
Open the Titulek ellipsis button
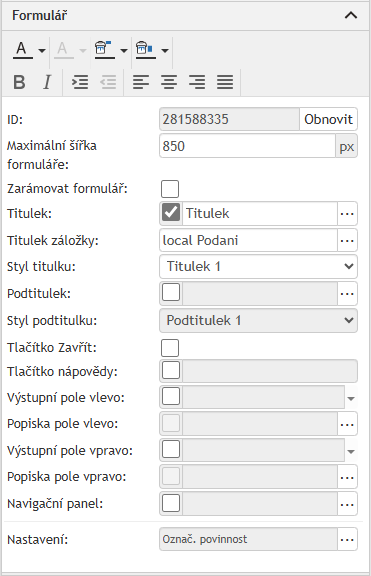(x=347, y=213)
